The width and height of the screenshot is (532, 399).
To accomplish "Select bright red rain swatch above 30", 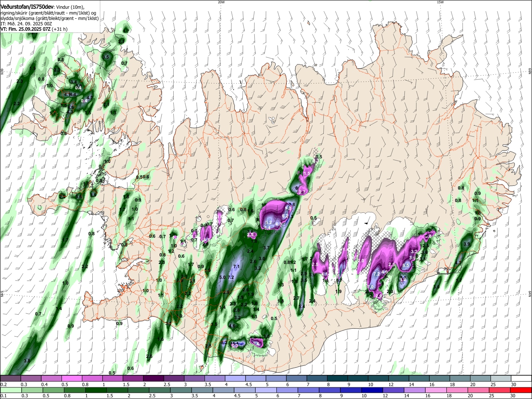I will (521, 390).
